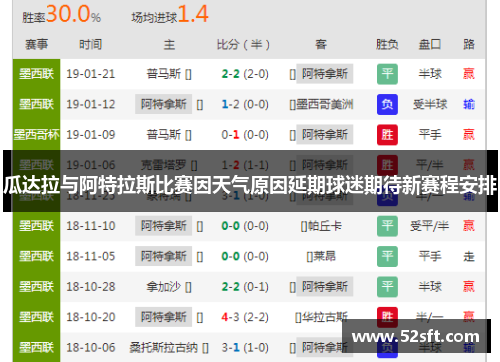Click the score 0-1 (0-0)
The height and width of the screenshot is (362, 500).
click(x=245, y=135)
